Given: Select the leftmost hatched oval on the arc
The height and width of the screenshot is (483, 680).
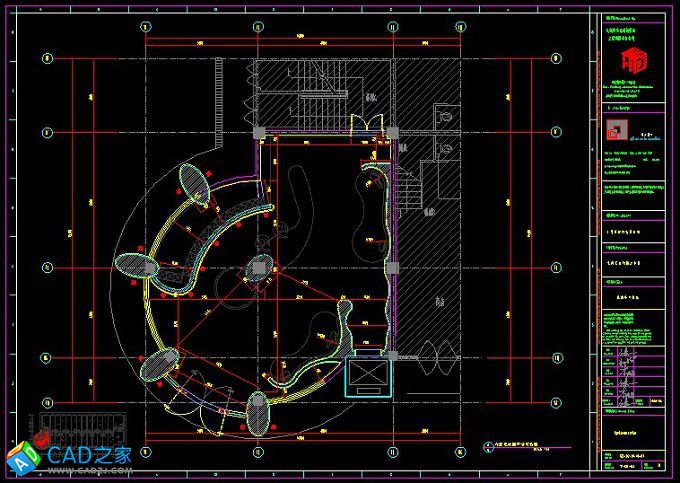Looking at the screenshot, I should [133, 265].
